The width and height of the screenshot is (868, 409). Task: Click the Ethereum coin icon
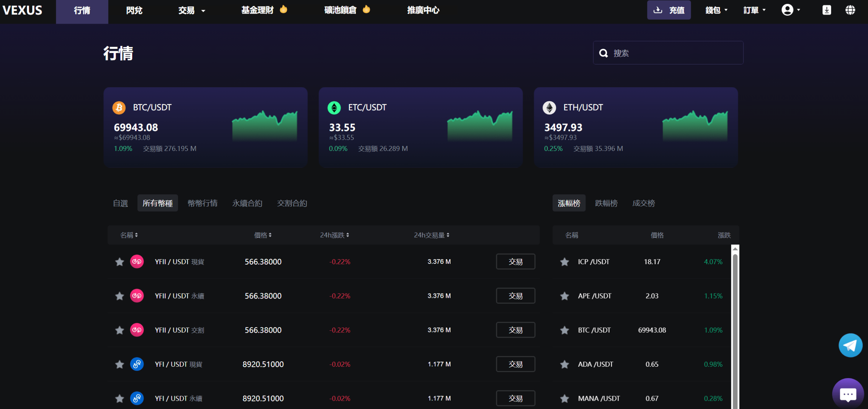549,107
